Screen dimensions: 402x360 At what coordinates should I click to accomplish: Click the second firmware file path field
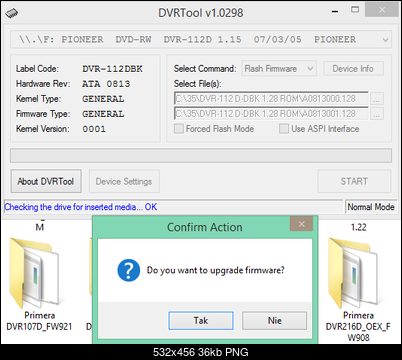tap(271, 114)
